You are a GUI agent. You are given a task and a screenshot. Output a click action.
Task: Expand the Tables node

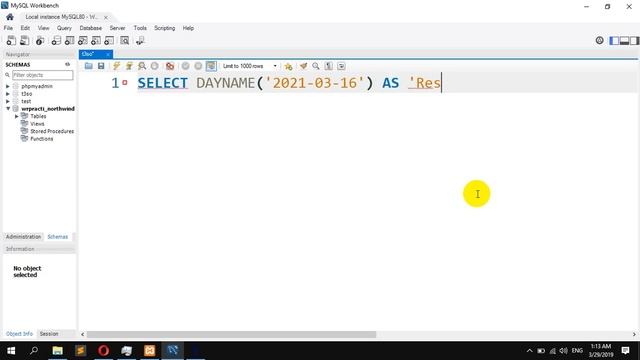click(17, 116)
